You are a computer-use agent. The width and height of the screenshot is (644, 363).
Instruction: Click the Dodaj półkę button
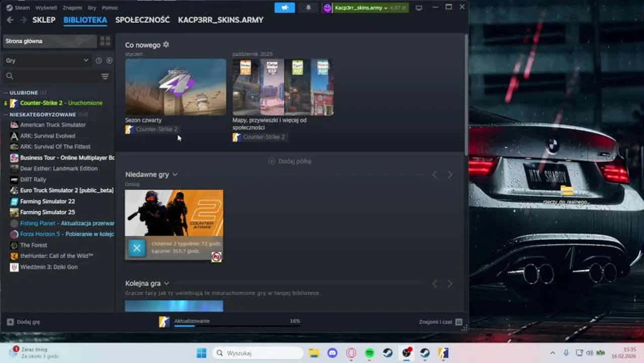pos(290,161)
